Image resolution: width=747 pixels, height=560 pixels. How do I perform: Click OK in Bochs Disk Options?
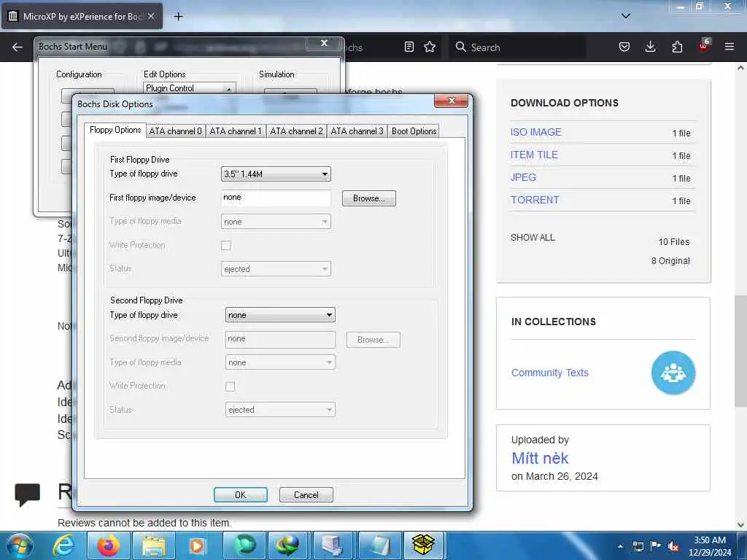241,495
